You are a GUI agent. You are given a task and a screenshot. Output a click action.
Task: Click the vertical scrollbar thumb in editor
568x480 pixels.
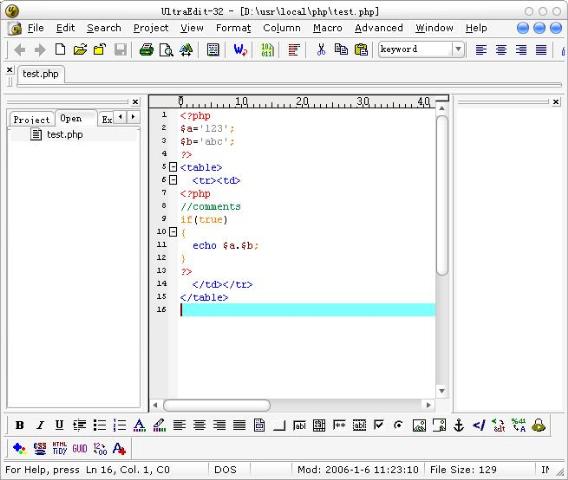click(442, 195)
